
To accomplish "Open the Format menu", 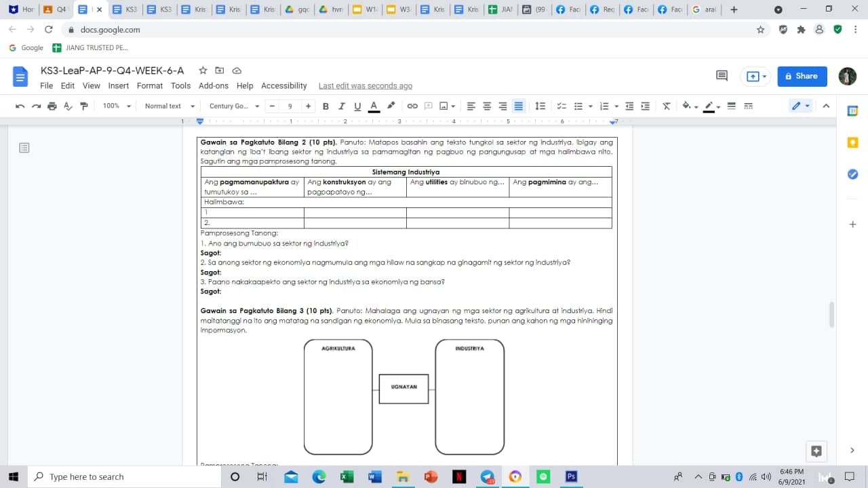I will click(150, 86).
